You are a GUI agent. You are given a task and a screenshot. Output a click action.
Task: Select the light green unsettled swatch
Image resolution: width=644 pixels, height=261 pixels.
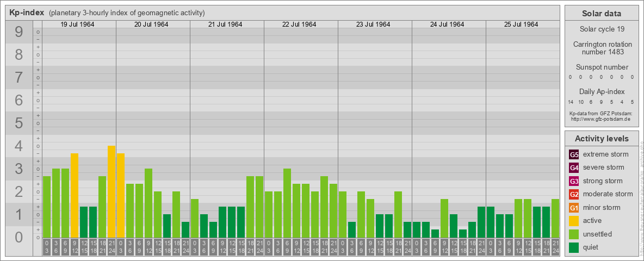point(574,234)
